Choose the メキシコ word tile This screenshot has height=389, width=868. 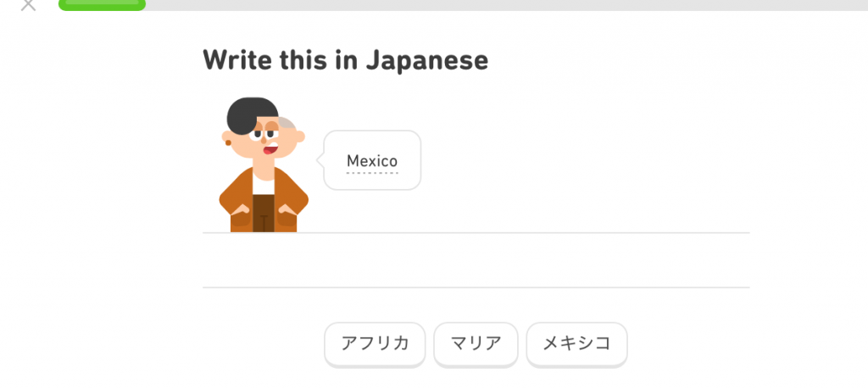tap(576, 343)
